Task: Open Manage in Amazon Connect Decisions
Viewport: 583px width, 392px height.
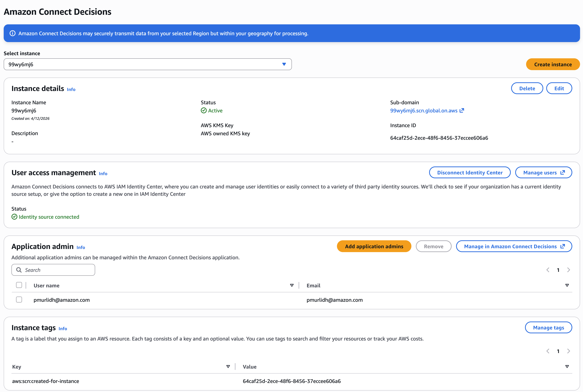Action: click(514, 246)
